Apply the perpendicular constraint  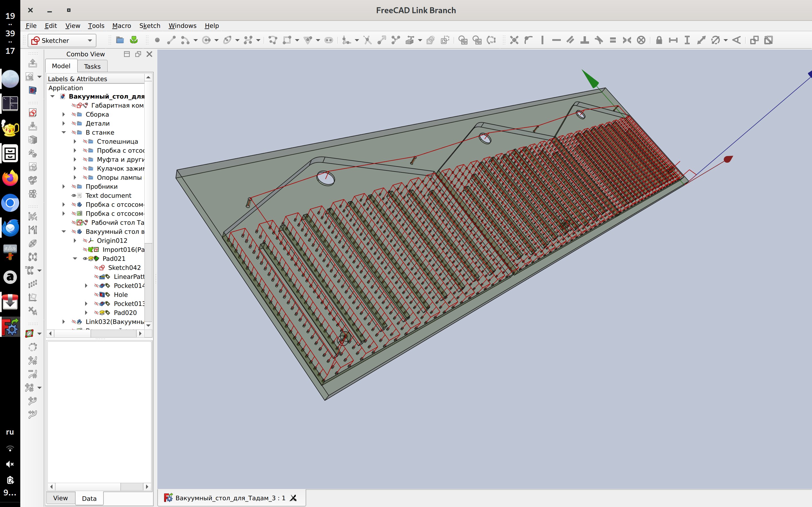[x=584, y=40]
